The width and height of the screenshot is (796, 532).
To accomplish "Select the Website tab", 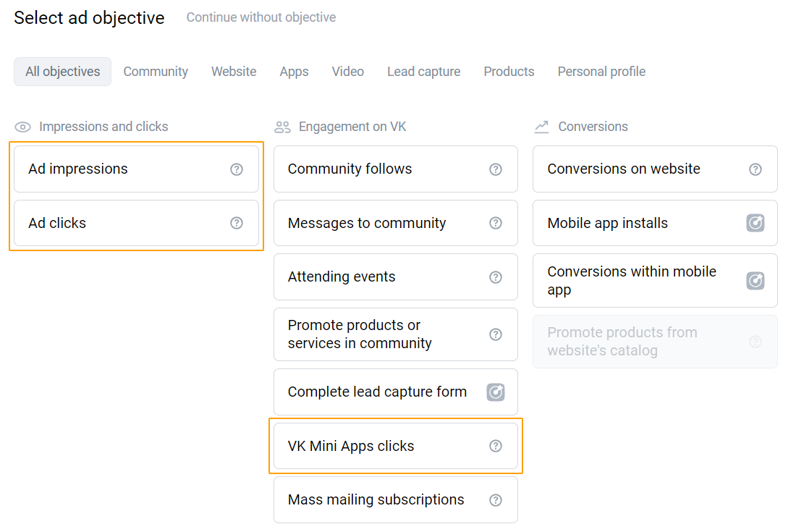I will pos(234,72).
